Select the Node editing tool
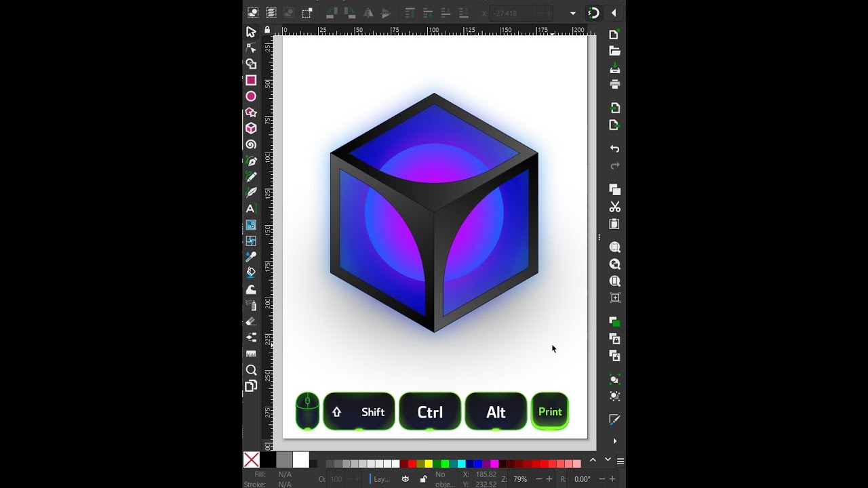 [251, 48]
